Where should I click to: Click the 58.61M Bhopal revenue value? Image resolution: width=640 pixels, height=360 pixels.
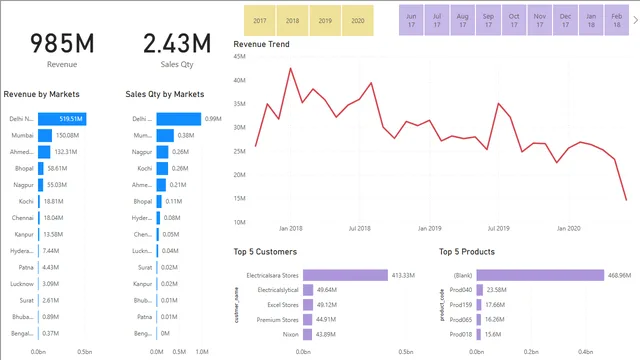pyautogui.click(x=57, y=168)
